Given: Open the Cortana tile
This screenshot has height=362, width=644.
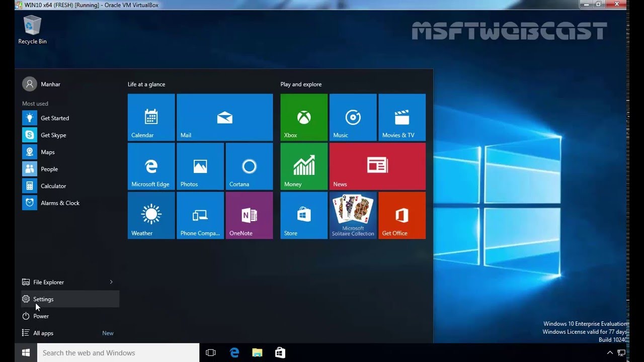Looking at the screenshot, I should (249, 166).
